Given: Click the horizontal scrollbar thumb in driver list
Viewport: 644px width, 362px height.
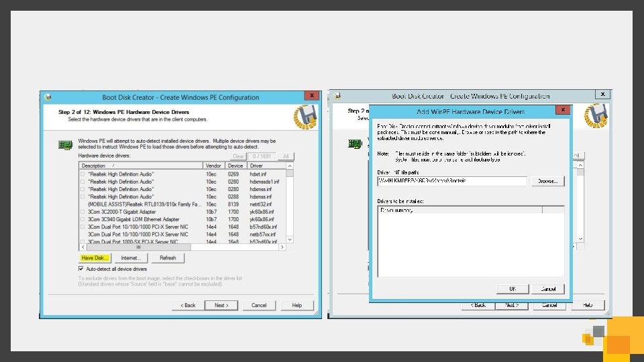Looking at the screenshot, I should pos(139,247).
